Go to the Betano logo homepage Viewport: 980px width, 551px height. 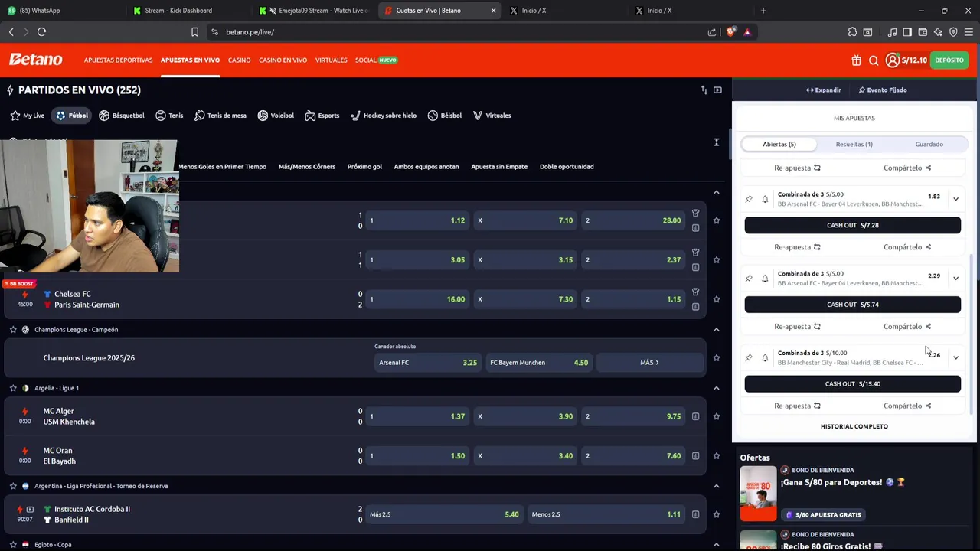(x=35, y=60)
